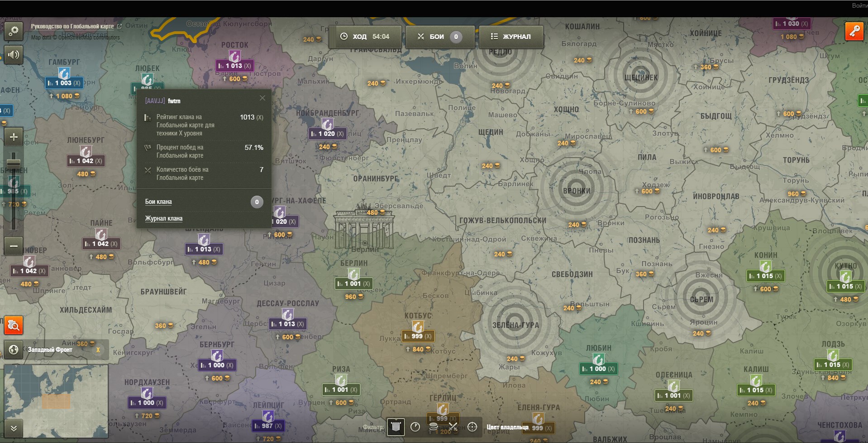Screen dimensions: 868x443
Task: Click the battles counter badge in БОИ
Action: pos(456,37)
